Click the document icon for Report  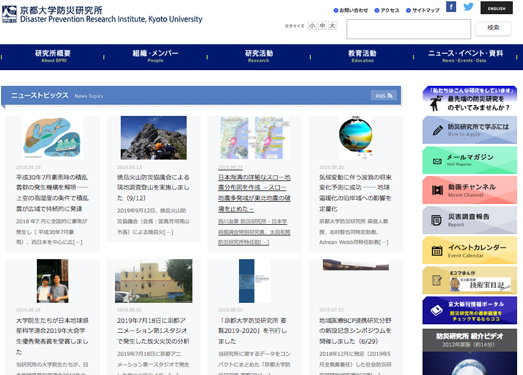(437, 221)
